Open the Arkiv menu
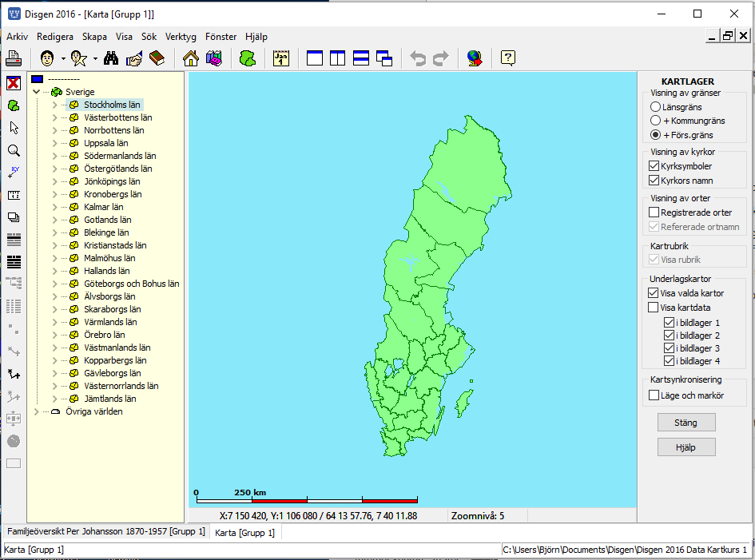Image resolution: width=755 pixels, height=560 pixels. [x=18, y=37]
